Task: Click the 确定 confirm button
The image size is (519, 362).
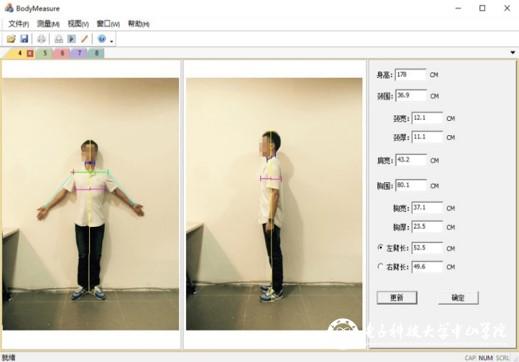Action: (x=458, y=298)
